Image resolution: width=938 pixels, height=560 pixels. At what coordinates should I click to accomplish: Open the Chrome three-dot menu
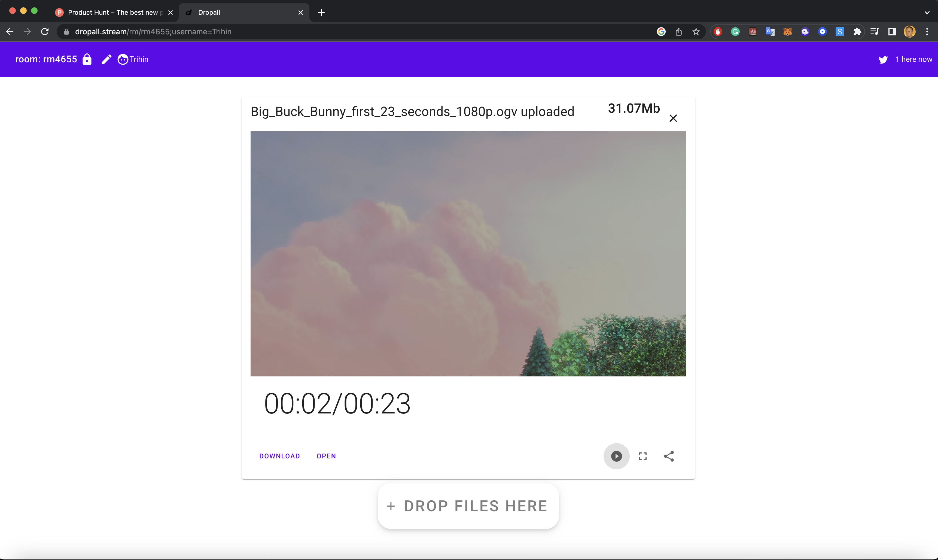click(x=927, y=32)
